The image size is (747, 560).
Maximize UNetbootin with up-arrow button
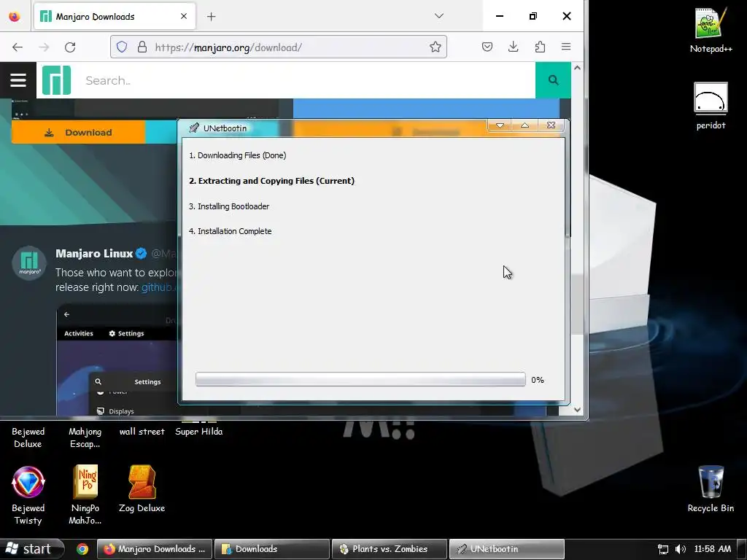(525, 125)
